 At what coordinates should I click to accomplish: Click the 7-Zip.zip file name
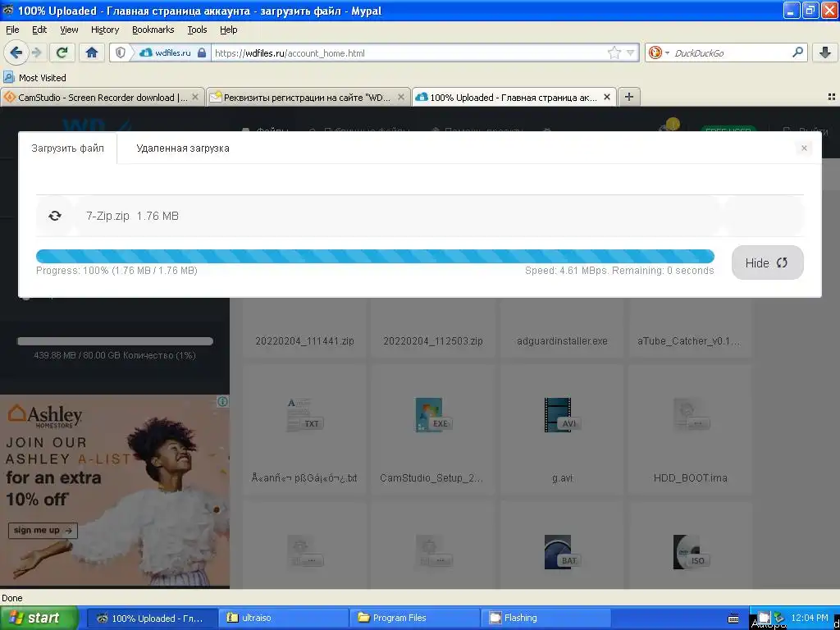(x=107, y=216)
